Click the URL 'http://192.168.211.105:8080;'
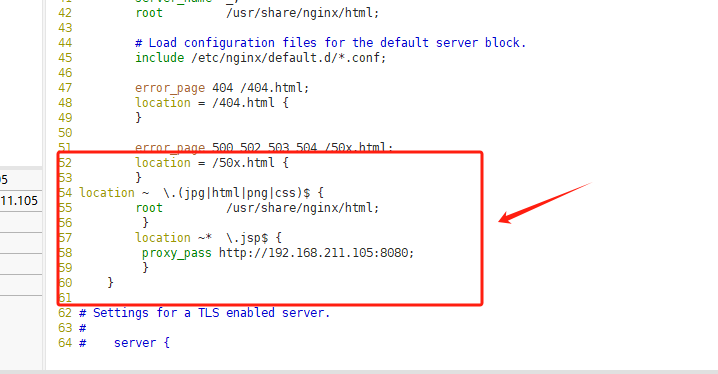Screen dimensions: 718x374 (x=316, y=253)
